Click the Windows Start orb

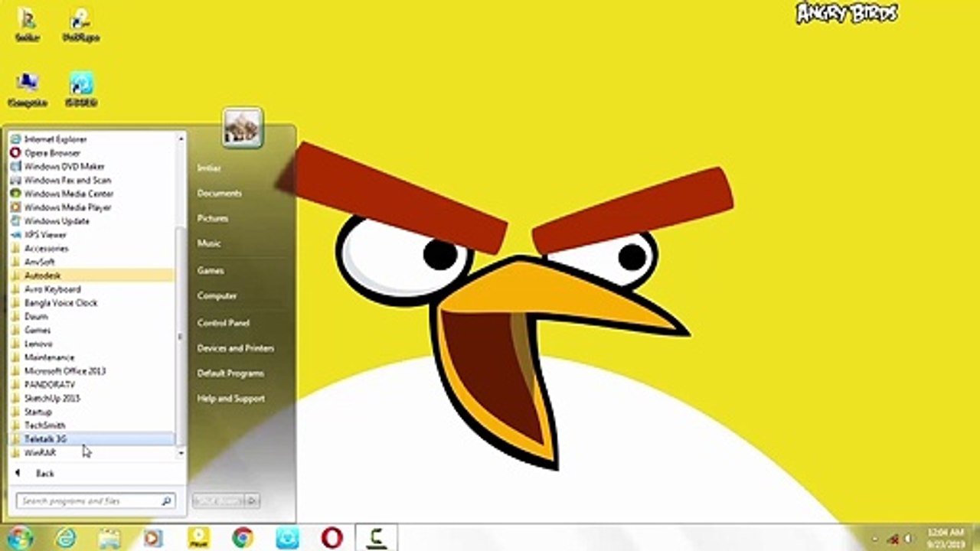(21, 537)
